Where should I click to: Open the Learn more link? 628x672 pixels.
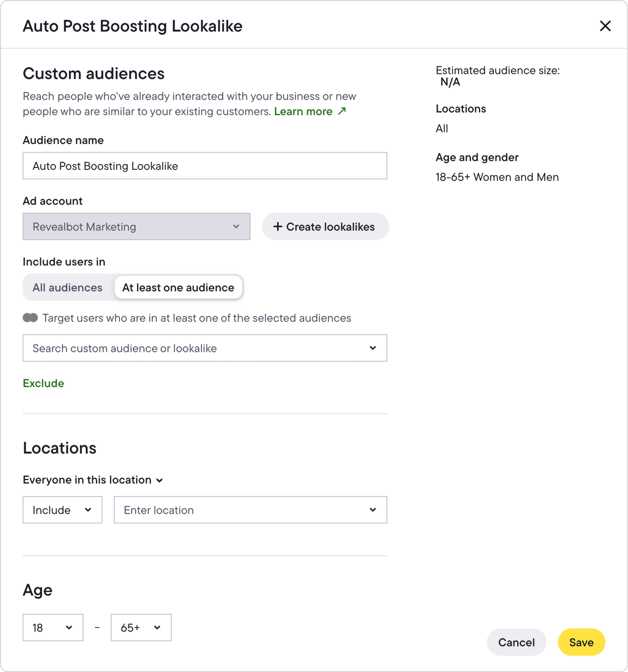click(303, 111)
